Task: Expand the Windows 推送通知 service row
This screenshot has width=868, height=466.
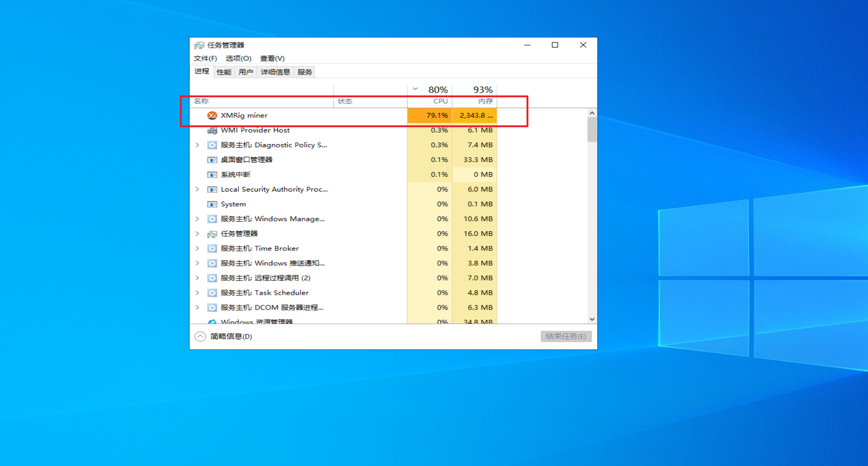Action: [197, 263]
